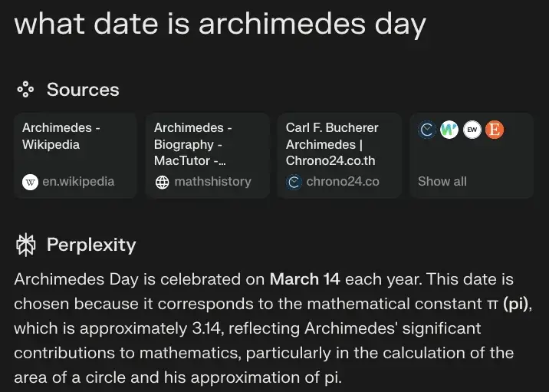
Task: Click the en.wikipedia domain label
Action: 78,182
